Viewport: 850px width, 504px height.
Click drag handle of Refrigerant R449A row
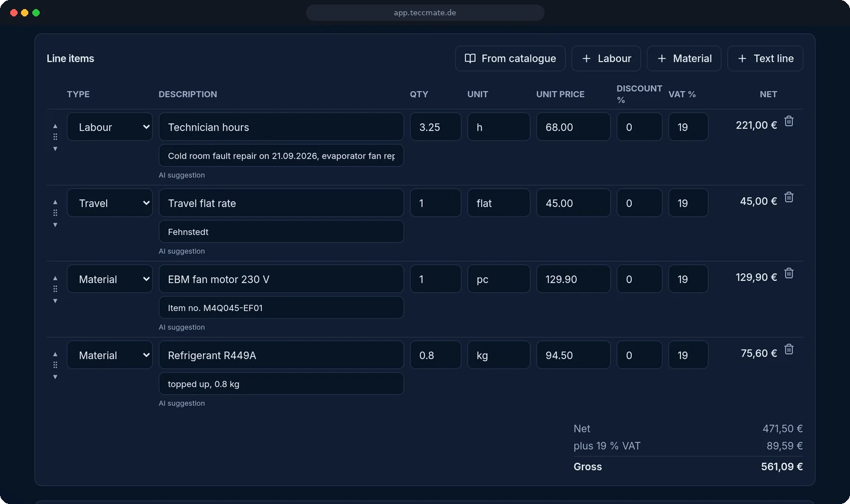point(55,365)
